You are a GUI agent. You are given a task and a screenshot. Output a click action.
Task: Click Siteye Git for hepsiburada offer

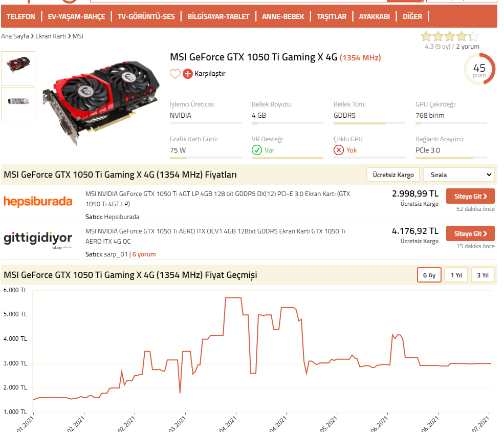470,196
